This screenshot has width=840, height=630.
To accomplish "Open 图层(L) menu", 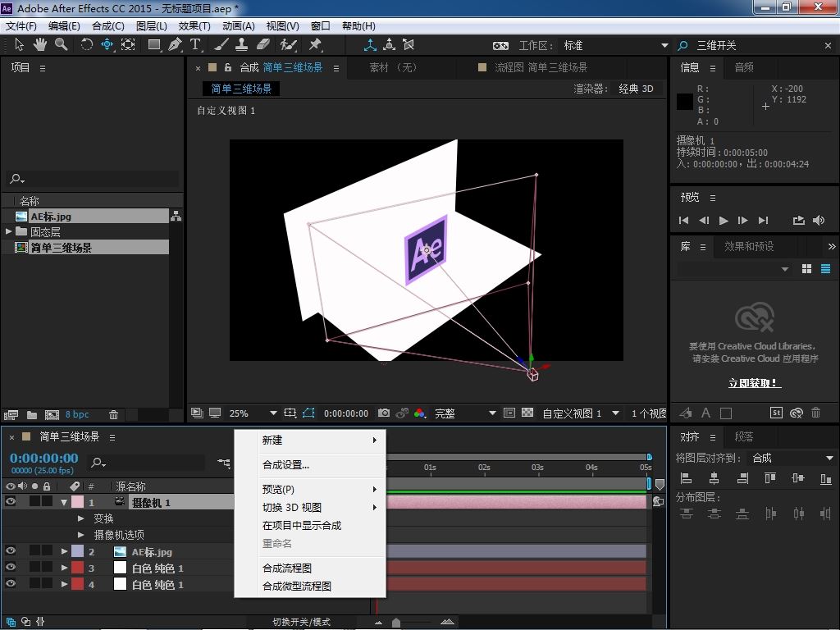I will click(152, 25).
